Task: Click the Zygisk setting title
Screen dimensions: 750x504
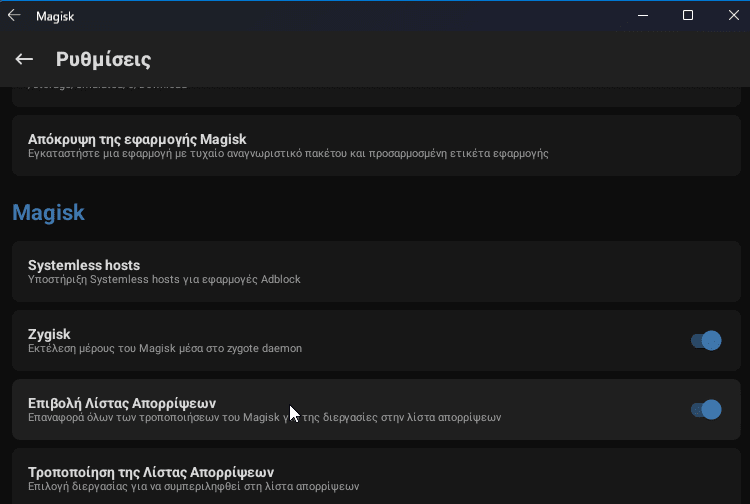Action: (x=49, y=334)
